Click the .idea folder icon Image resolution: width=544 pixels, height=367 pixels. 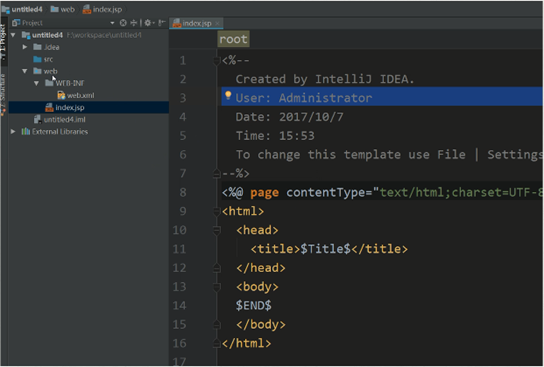click(x=37, y=47)
